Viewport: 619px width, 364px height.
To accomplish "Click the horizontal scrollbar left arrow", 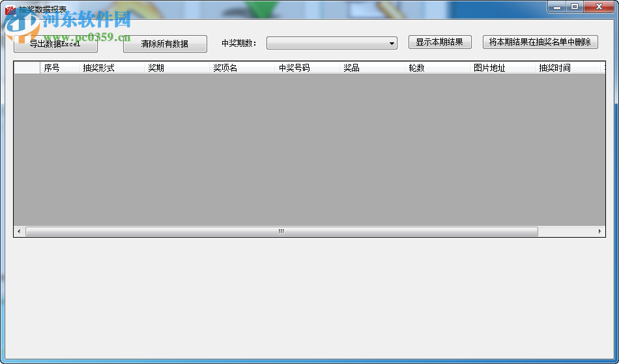I will 20,232.
